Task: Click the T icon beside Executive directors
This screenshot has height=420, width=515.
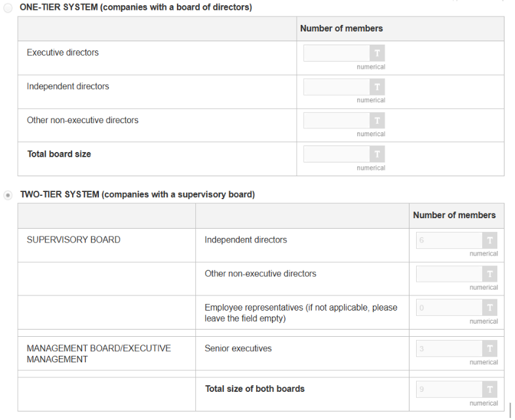Action: coord(377,53)
